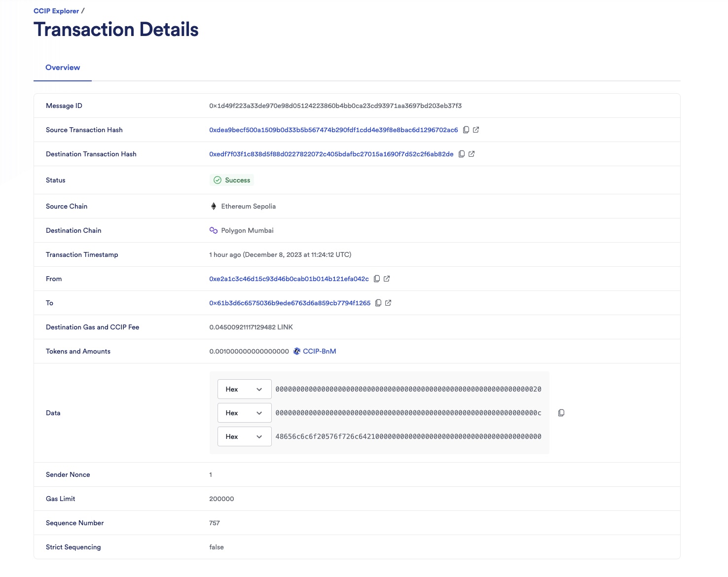Select the Sender Nonce value 1

coord(211,475)
